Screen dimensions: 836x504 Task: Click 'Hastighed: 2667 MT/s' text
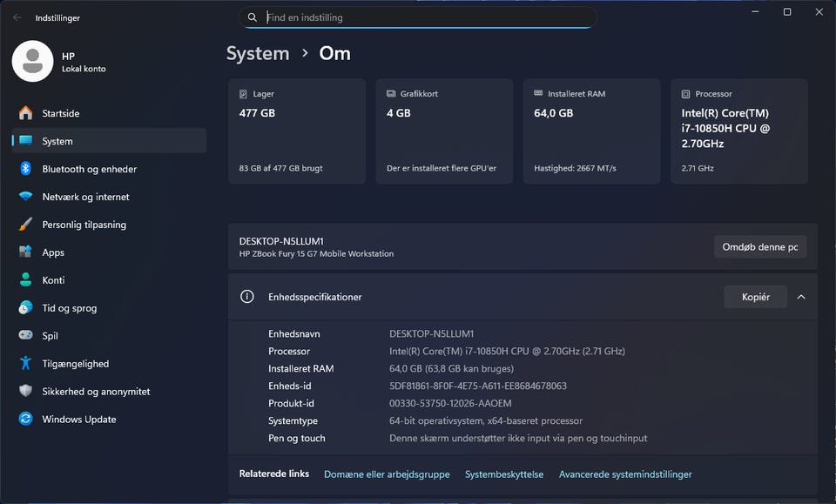point(575,168)
